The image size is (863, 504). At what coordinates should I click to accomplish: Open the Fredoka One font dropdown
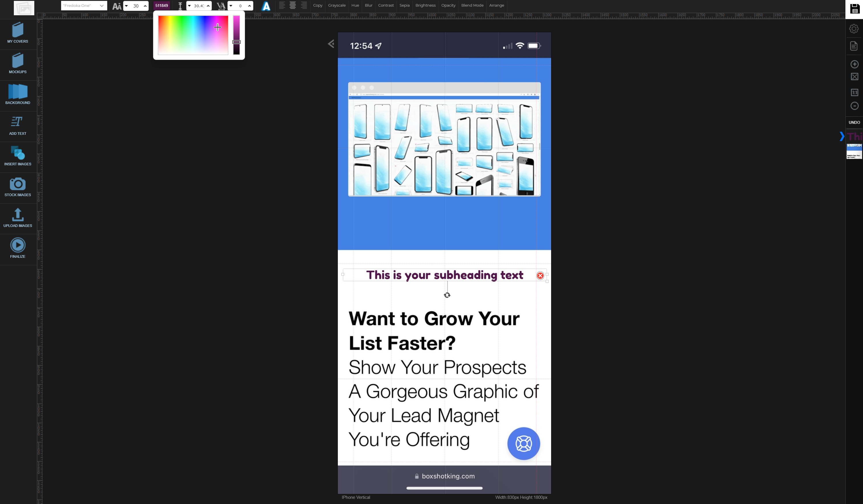tap(84, 5)
